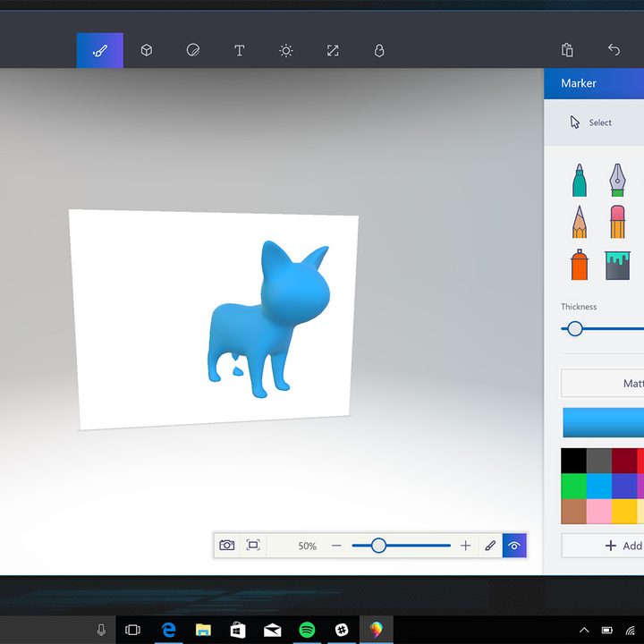Open Task View in taskbar
Viewport: 644px width, 644px height.
132,630
